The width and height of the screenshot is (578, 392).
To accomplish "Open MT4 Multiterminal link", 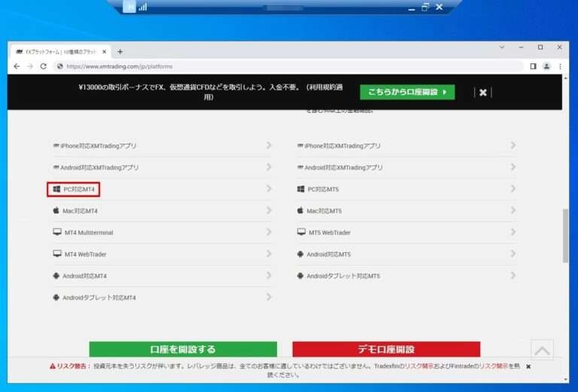I will [89, 232].
